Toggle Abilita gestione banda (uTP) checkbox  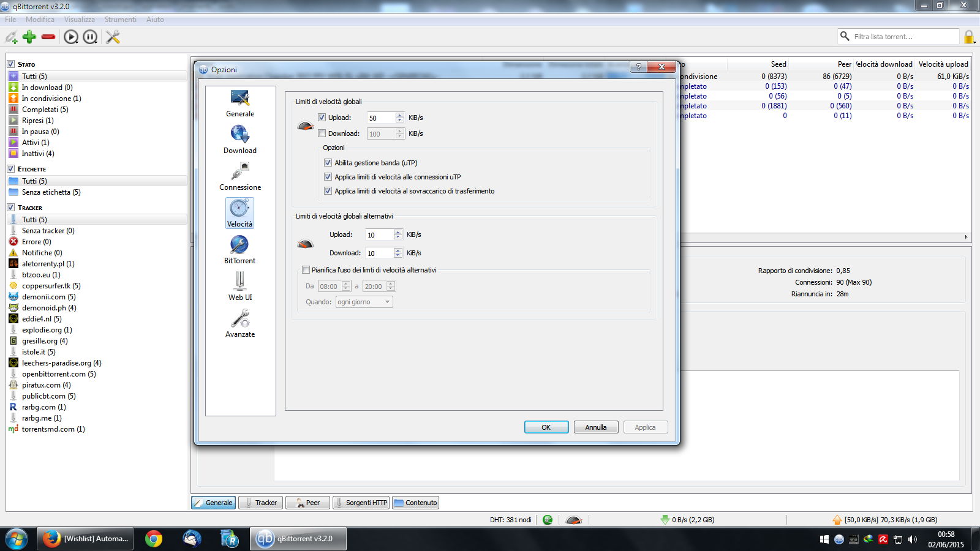pyautogui.click(x=328, y=163)
